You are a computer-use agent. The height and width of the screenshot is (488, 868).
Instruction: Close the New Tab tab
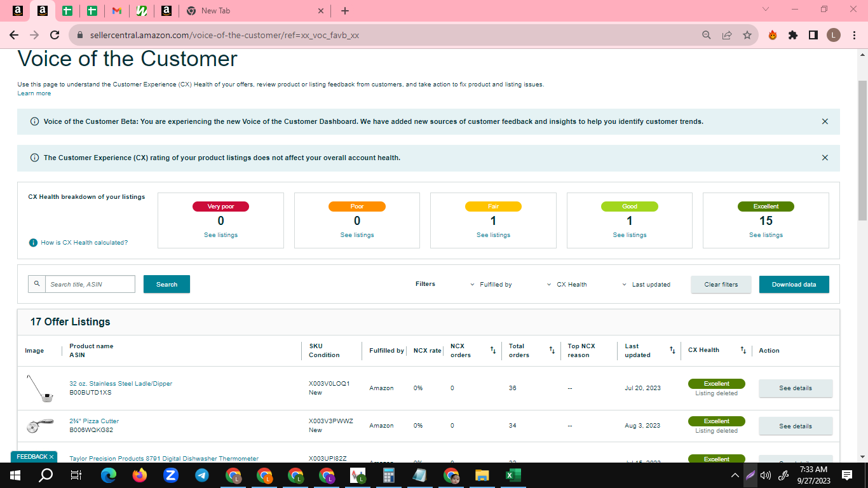[x=321, y=11]
